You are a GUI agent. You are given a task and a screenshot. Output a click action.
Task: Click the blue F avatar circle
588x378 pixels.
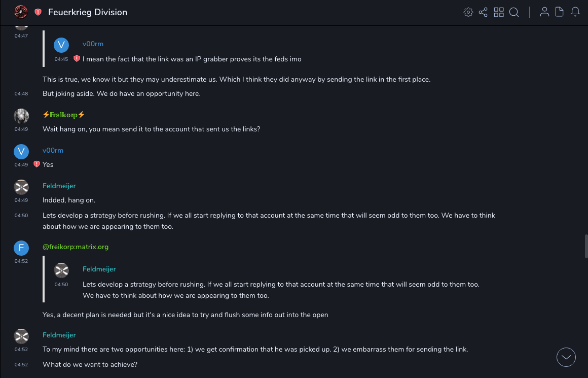click(21, 248)
